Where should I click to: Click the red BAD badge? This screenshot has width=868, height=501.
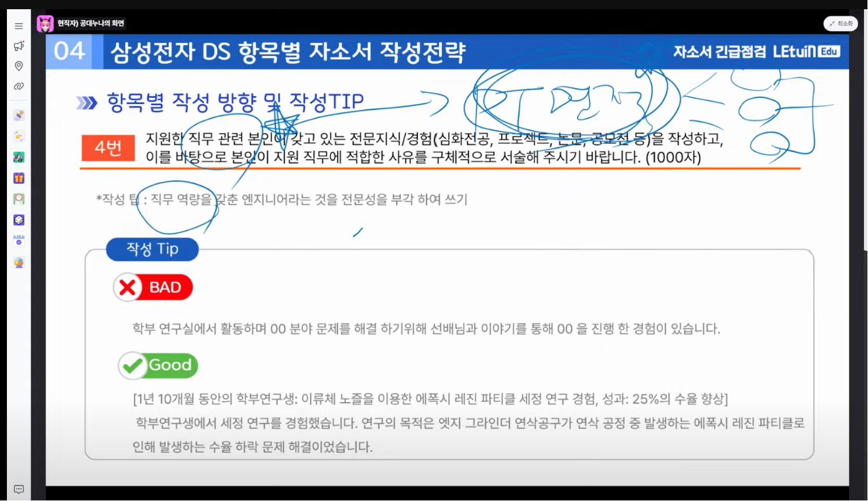click(x=153, y=287)
